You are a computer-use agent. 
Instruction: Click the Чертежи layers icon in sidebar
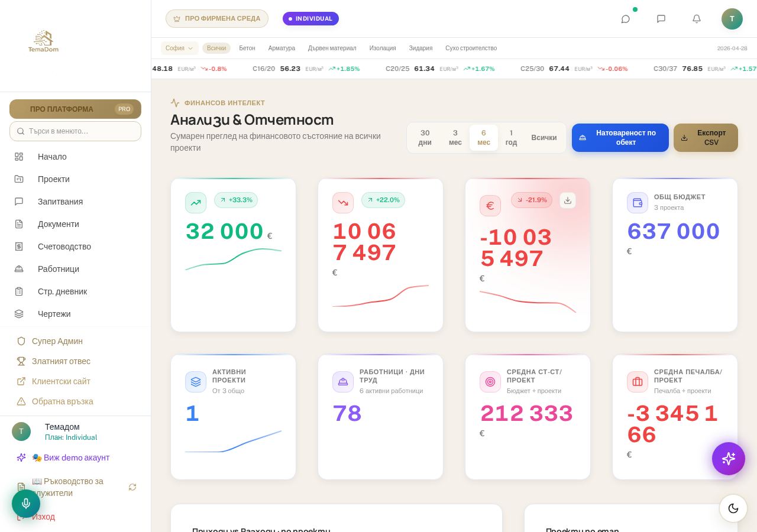coord(19,314)
